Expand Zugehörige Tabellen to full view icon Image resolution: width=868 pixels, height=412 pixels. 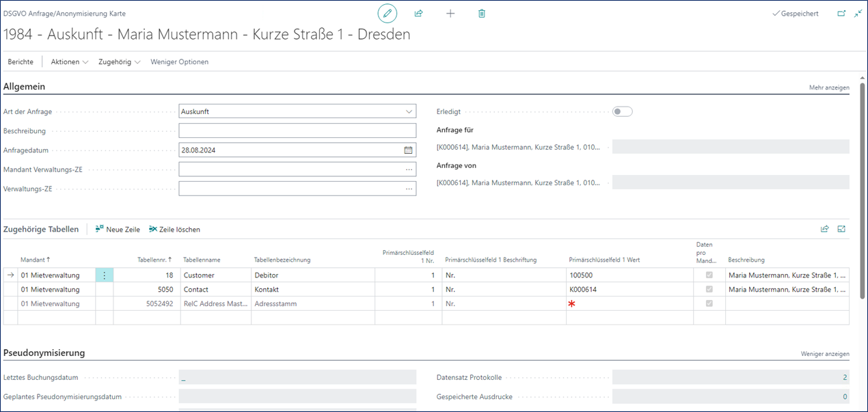pyautogui.click(x=841, y=230)
